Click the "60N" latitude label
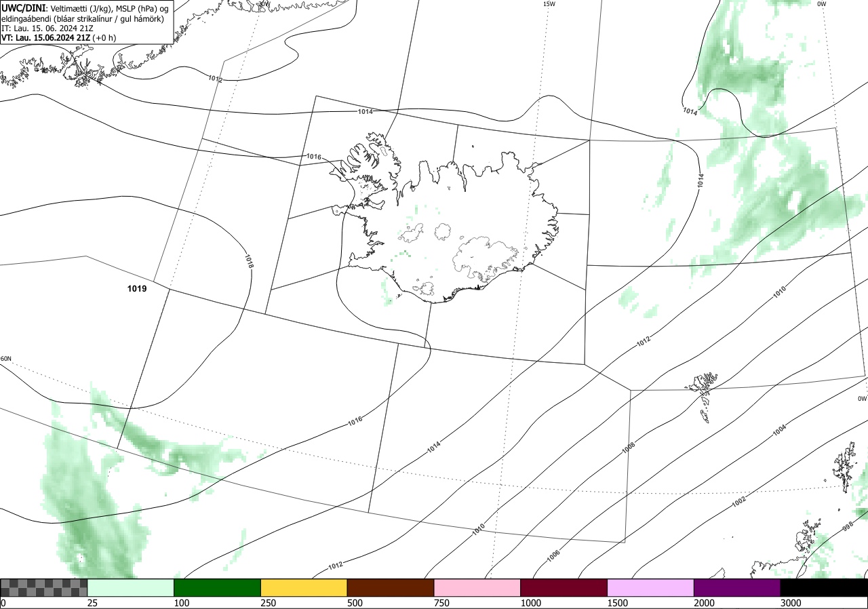Image resolution: width=868 pixels, height=609 pixels. pos(6,359)
